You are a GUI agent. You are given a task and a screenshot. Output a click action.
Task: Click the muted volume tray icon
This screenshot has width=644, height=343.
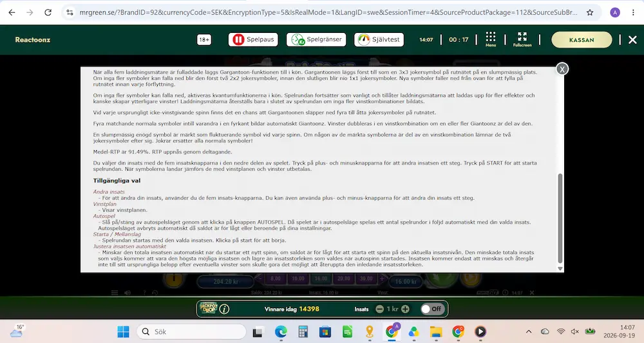coord(575,331)
